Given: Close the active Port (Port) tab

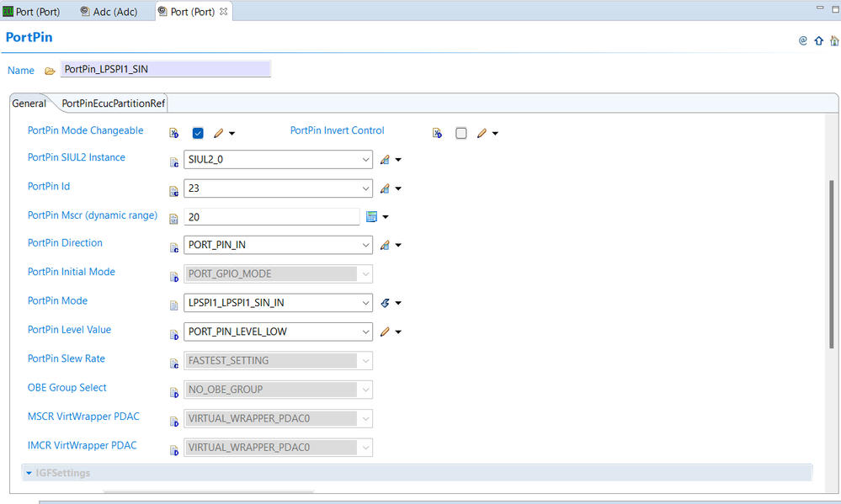Looking at the screenshot, I should tap(224, 11).
